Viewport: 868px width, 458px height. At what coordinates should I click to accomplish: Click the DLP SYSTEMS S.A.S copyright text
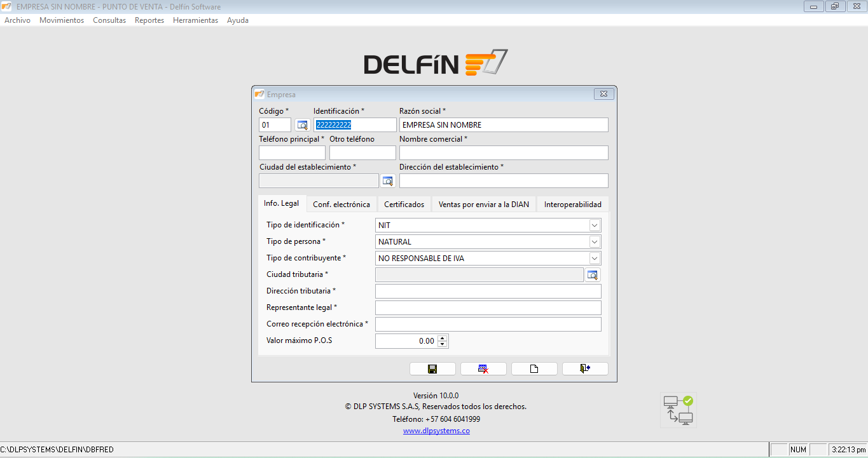coord(436,407)
